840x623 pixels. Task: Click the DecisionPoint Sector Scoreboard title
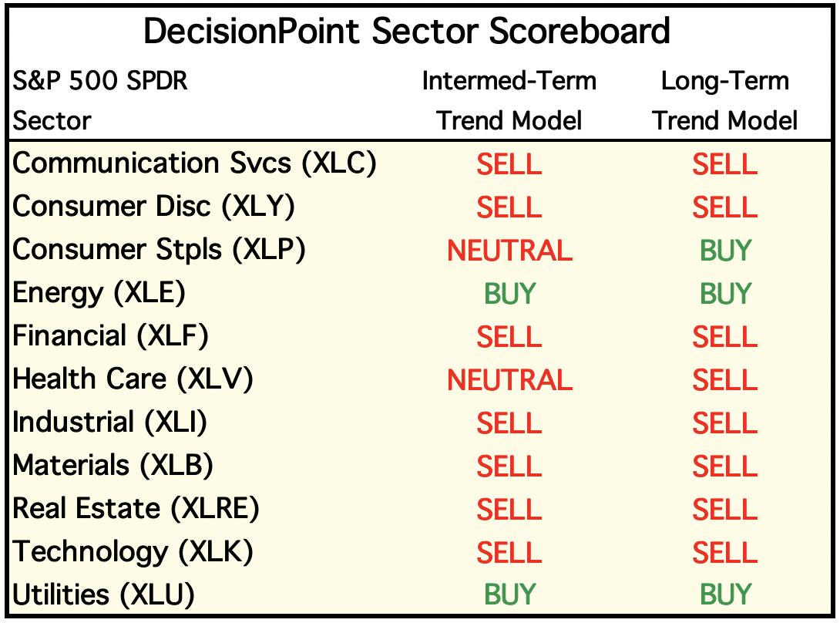pos(407,31)
